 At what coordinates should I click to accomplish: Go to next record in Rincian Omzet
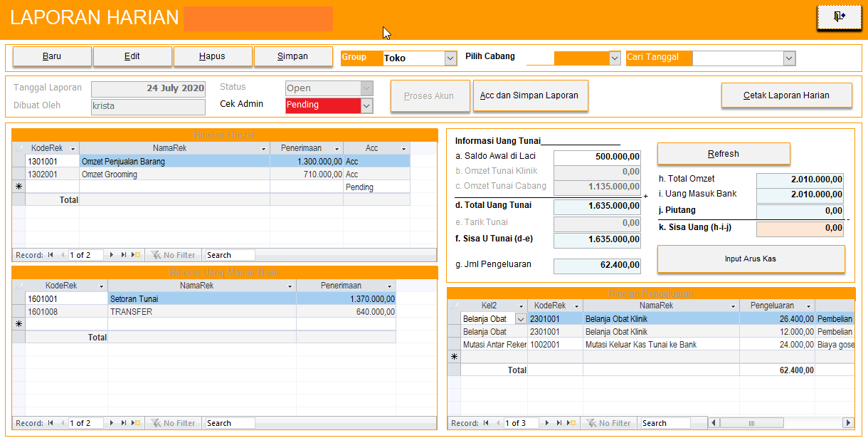click(111, 255)
